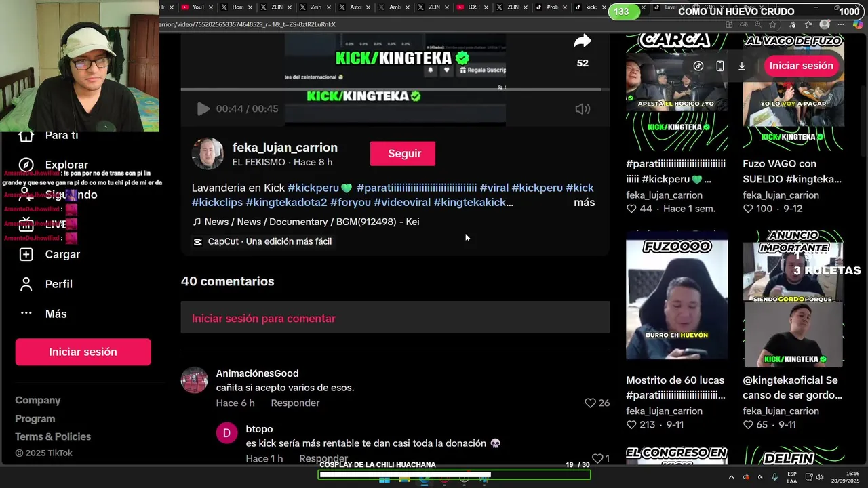Open the Más three-dots menu
This screenshot has height=488, width=868.
click(x=26, y=313)
